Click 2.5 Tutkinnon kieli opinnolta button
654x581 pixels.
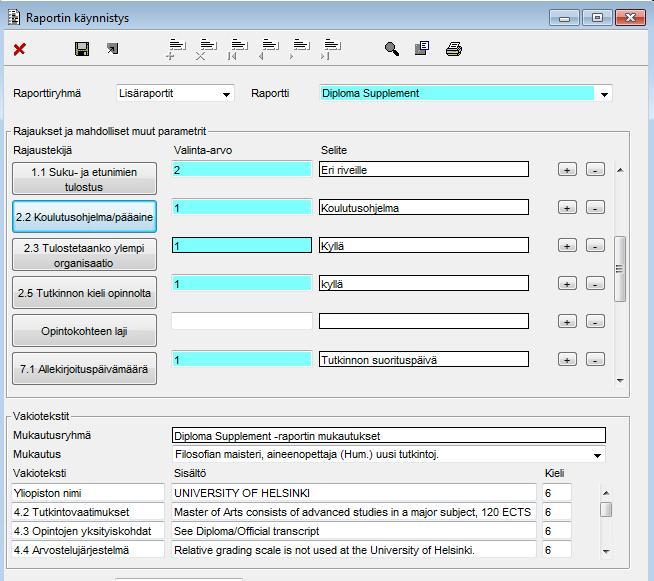[x=84, y=293]
